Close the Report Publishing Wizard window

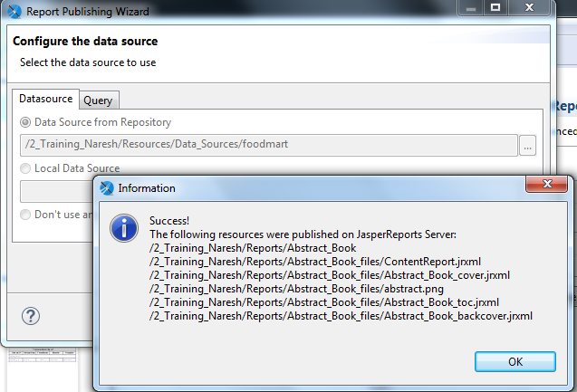click(x=529, y=7)
